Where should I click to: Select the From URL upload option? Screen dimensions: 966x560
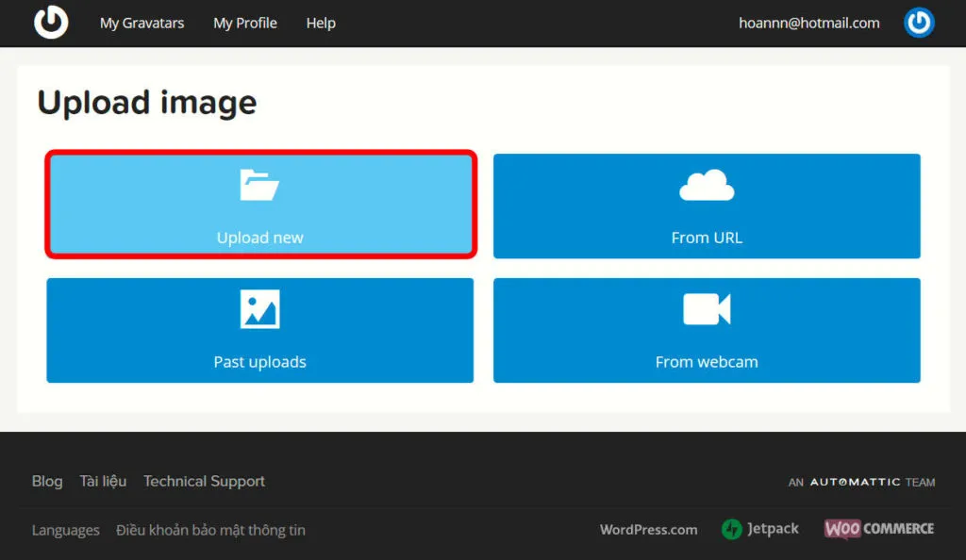click(x=706, y=237)
